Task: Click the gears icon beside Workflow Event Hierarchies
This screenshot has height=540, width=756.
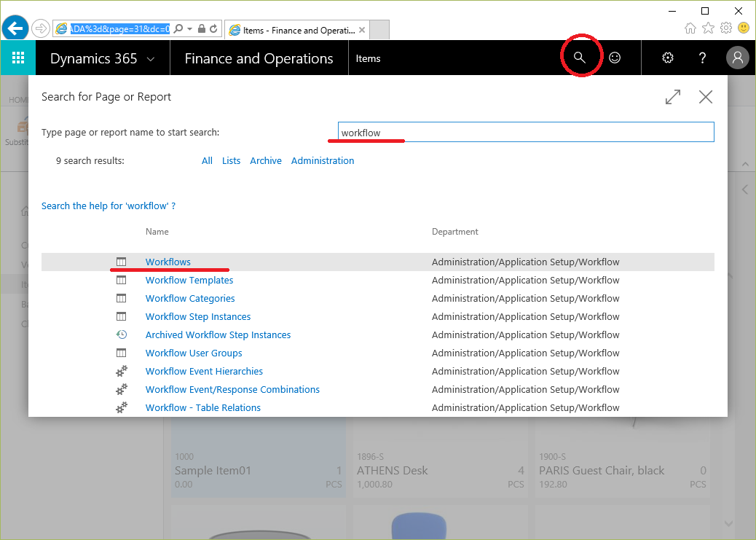Action: coord(122,371)
